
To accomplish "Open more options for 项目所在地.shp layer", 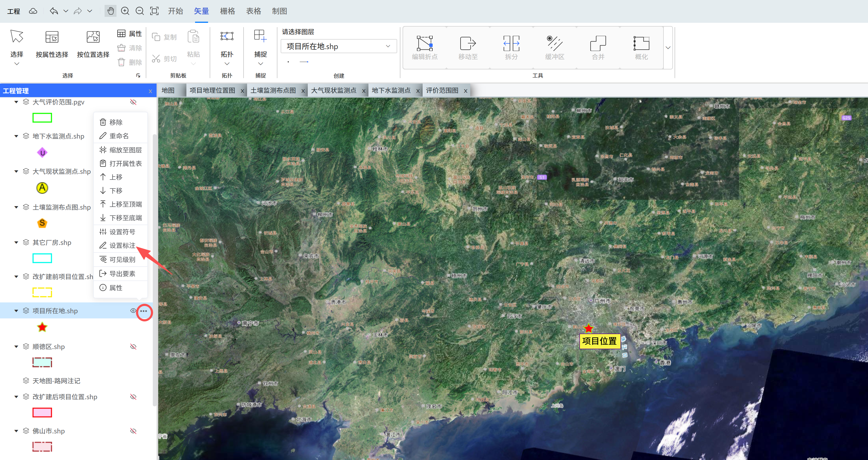I will coord(144,311).
